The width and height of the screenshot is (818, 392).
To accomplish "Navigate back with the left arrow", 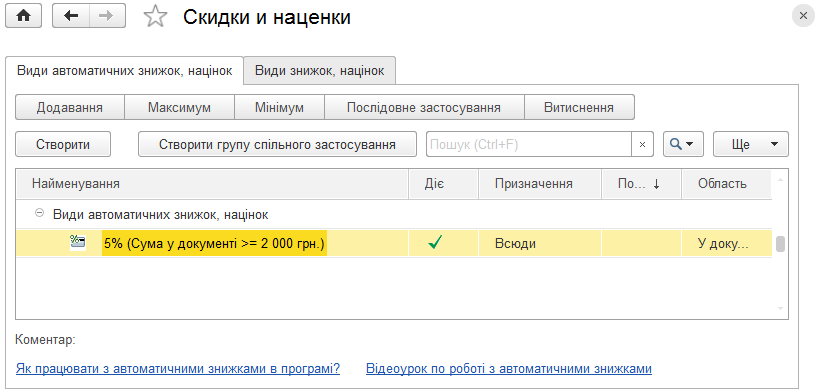I will point(70,16).
